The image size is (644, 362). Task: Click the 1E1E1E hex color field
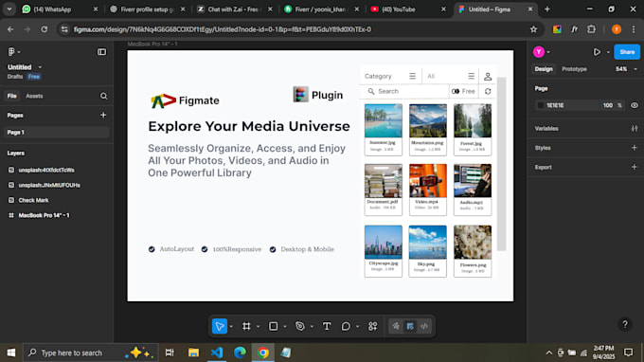[555, 105]
